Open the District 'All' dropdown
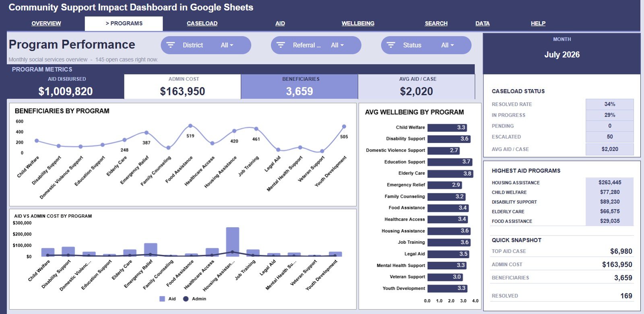This screenshot has width=644, height=314. 227,45
